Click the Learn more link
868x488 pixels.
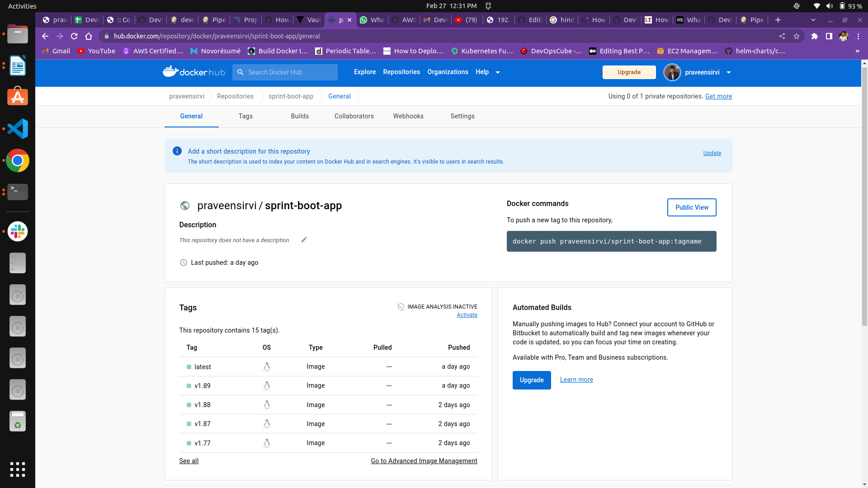point(576,380)
